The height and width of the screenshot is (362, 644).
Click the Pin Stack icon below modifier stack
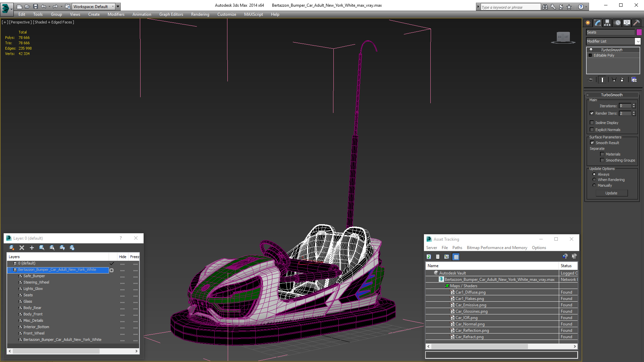click(591, 80)
